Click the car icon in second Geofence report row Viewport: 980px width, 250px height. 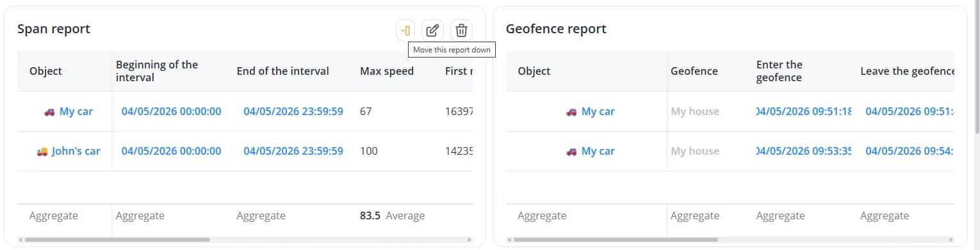coord(572,152)
